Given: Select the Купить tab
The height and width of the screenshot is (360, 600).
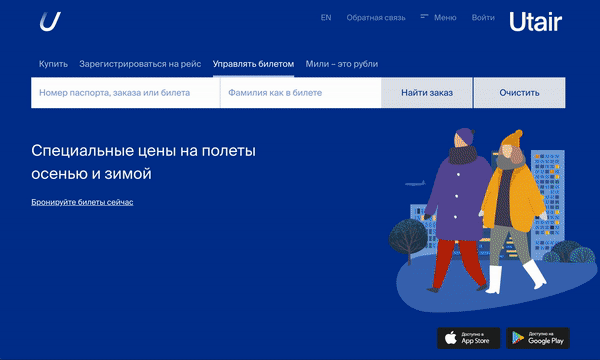Looking at the screenshot, I should pos(53,64).
